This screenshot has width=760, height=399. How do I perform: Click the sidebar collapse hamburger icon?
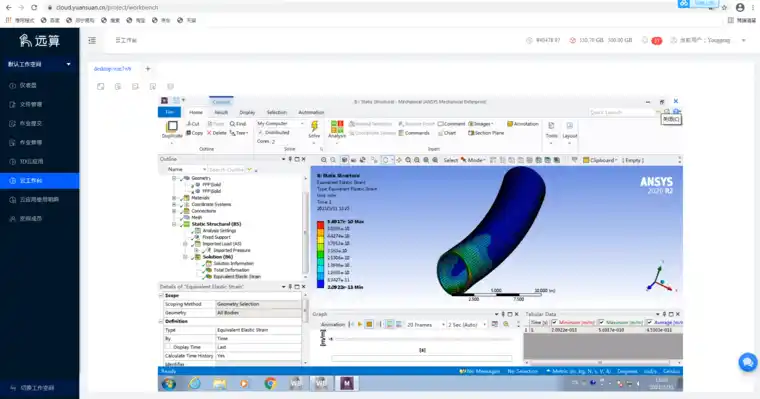[92, 41]
